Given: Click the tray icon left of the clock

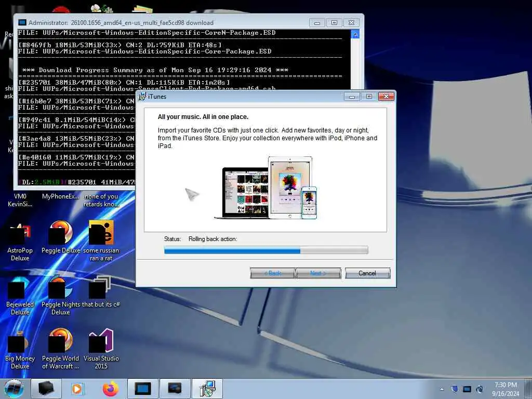Looking at the screenshot, I should (x=480, y=389).
